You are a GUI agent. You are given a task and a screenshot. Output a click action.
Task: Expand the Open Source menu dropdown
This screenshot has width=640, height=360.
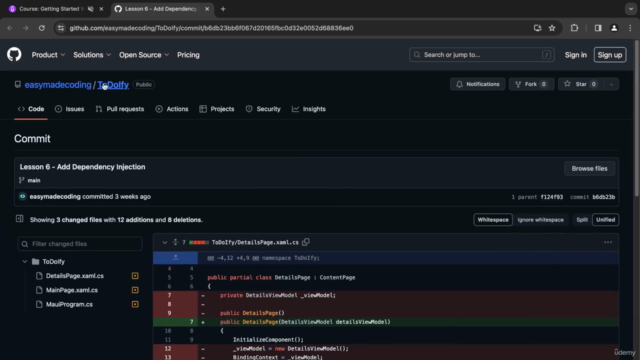pos(144,55)
